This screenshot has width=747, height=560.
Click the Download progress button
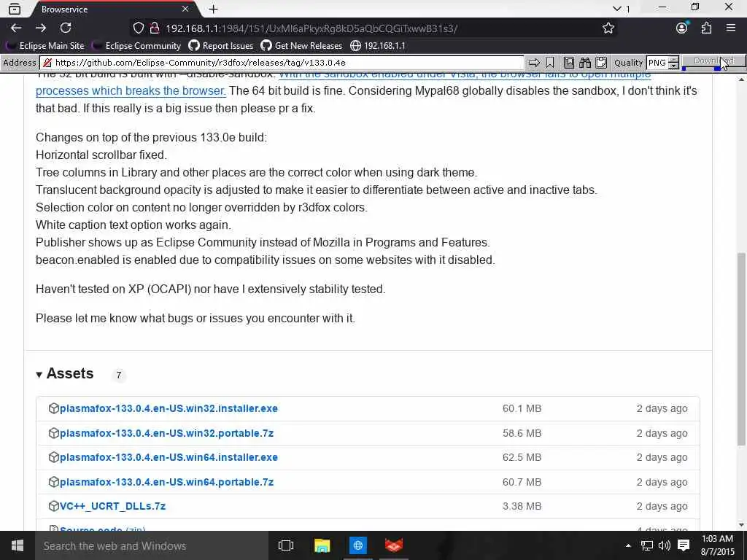point(713,62)
